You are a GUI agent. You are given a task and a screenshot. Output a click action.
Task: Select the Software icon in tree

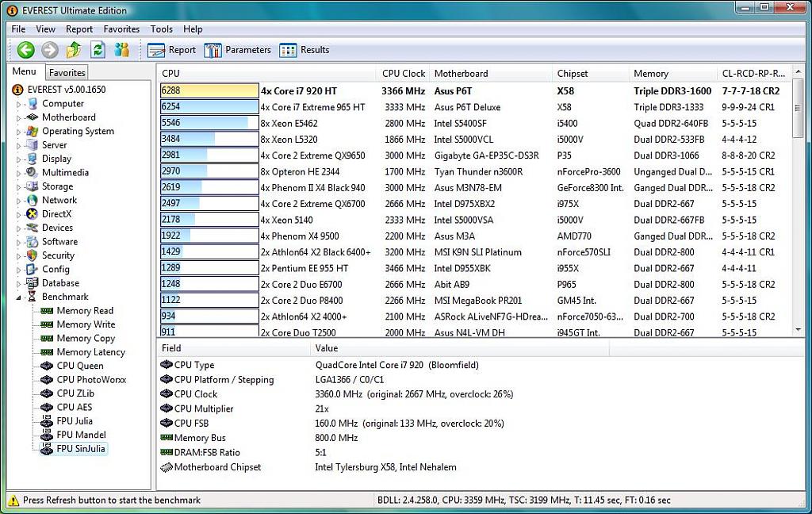point(32,241)
